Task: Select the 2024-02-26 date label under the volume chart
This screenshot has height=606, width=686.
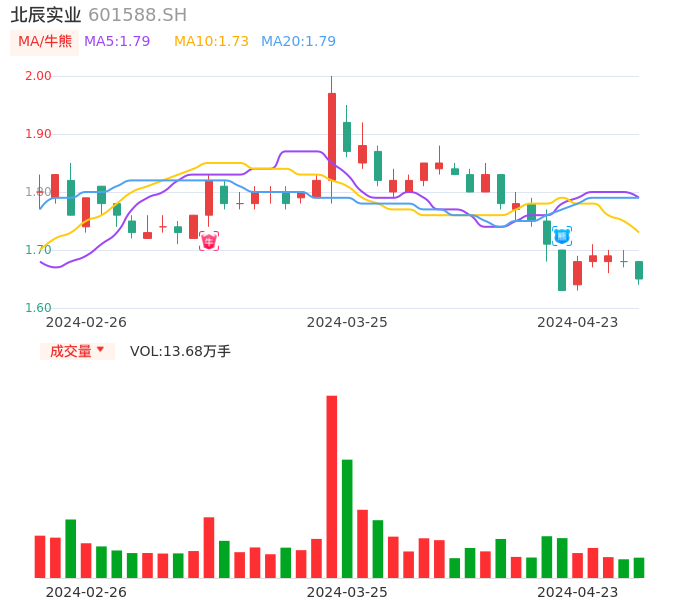Action: [86, 592]
